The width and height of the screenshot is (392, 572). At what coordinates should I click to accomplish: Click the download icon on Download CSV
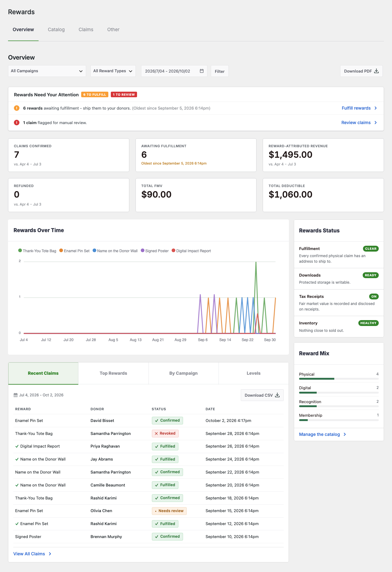[277, 395]
